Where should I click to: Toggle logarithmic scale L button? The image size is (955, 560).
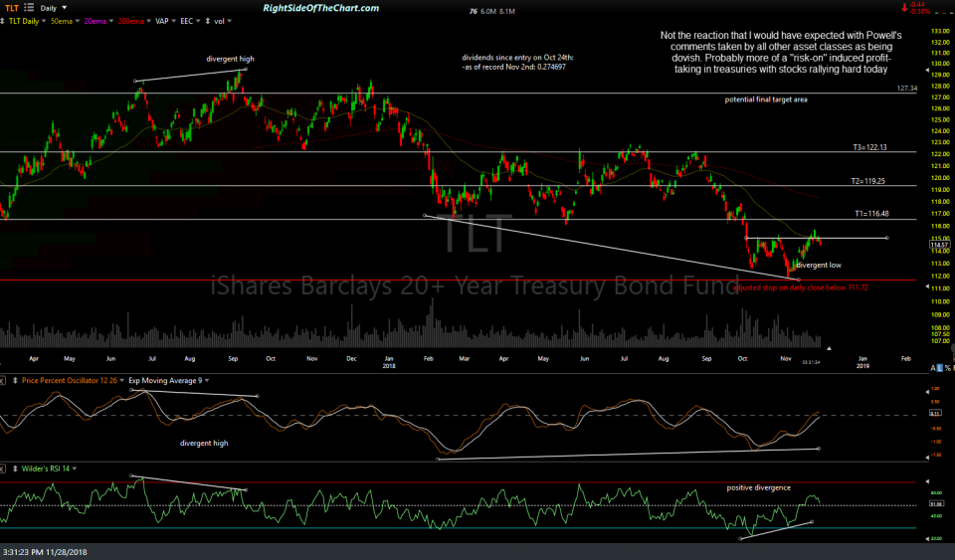point(940,368)
